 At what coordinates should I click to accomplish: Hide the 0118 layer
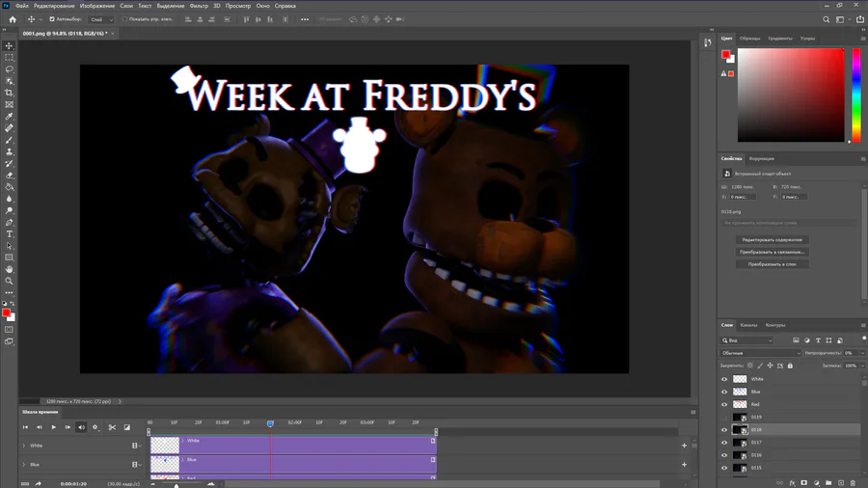point(724,430)
